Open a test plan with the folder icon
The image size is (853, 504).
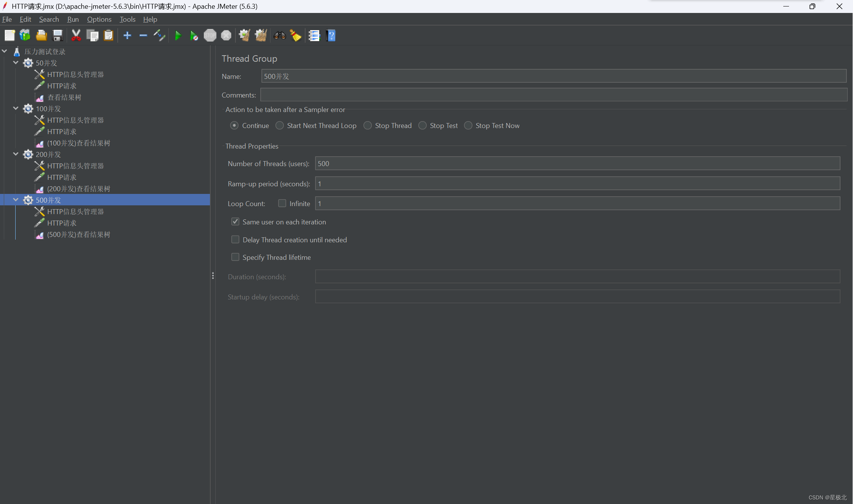41,35
